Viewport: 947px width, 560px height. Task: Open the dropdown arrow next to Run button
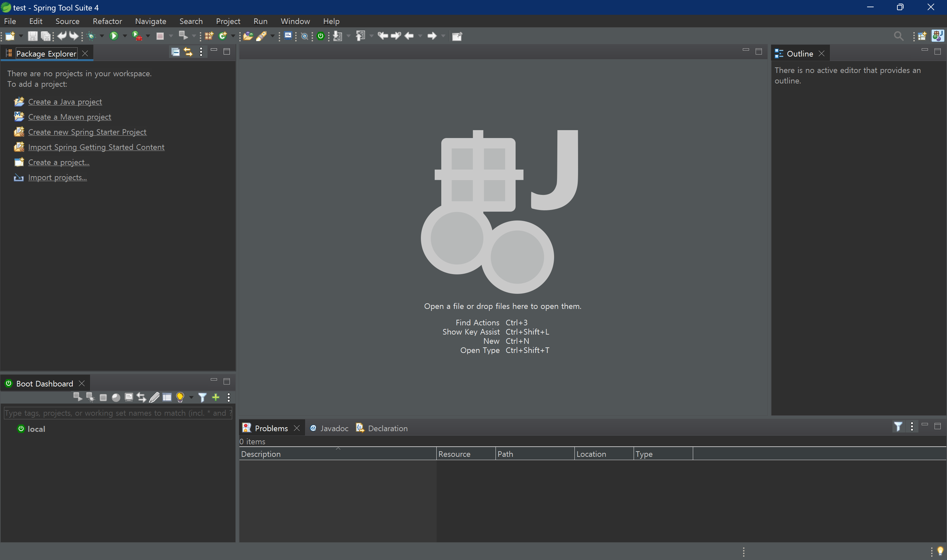pyautogui.click(x=125, y=36)
